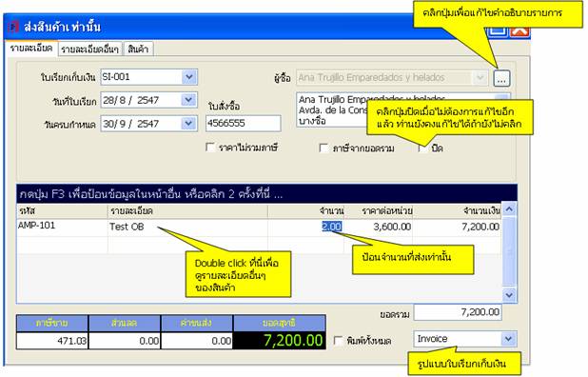Switch to the รายละเอียดอื่นๆ tab
588x377 pixels.
pyautogui.click(x=90, y=50)
